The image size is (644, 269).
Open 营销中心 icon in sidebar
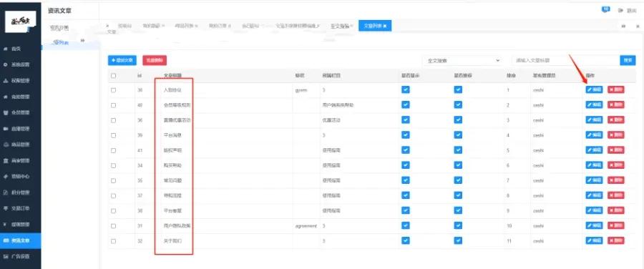(5, 176)
